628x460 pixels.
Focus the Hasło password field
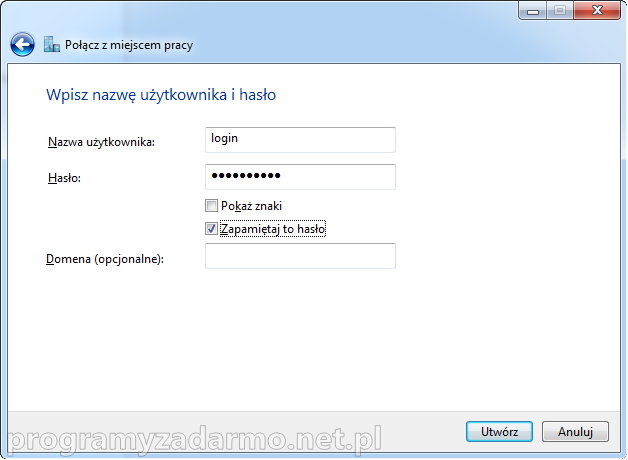pyautogui.click(x=300, y=177)
